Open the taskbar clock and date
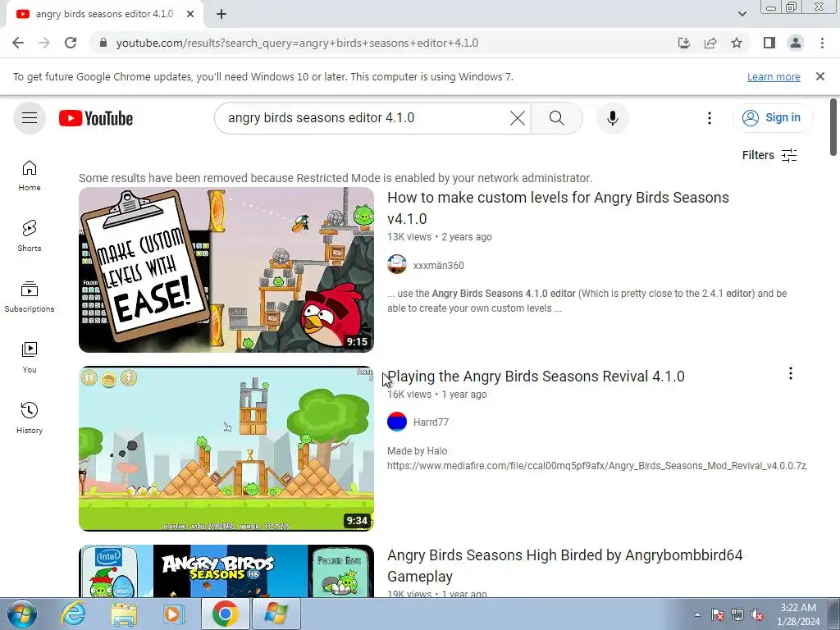This screenshot has height=630, width=840. tap(798, 614)
